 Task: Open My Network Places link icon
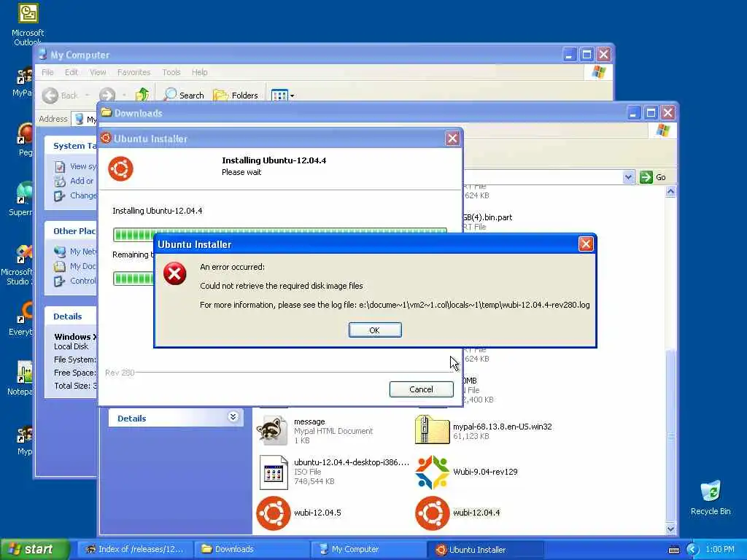click(60, 252)
